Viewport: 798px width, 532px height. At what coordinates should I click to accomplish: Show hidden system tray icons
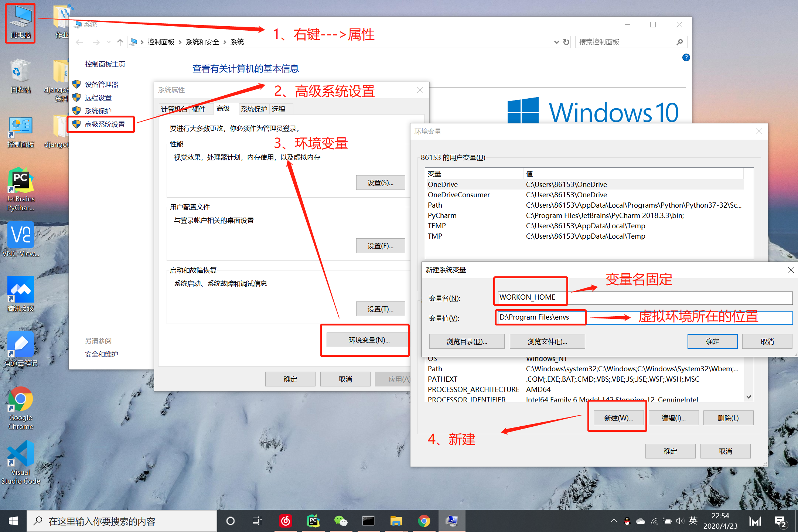pos(614,521)
